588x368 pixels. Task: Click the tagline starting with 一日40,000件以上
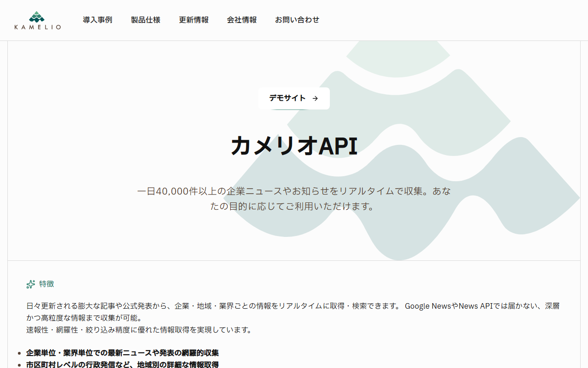tap(294, 191)
